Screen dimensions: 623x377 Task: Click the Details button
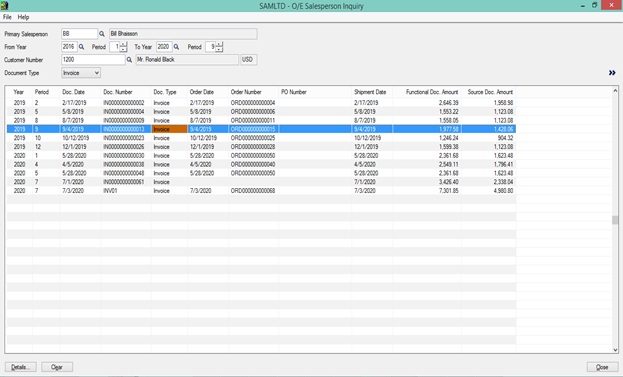point(21,367)
